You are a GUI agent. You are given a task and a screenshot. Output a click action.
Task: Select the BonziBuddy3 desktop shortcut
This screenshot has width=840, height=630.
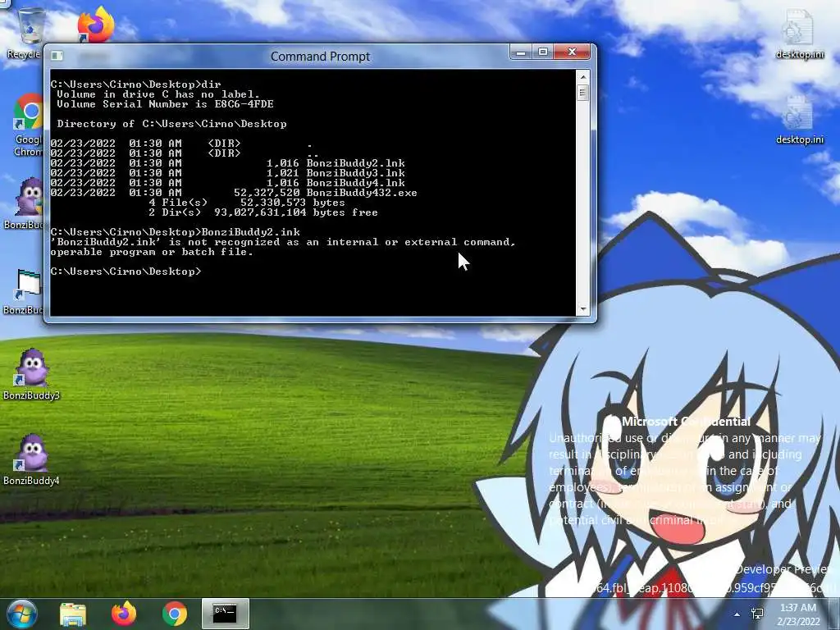click(31, 374)
